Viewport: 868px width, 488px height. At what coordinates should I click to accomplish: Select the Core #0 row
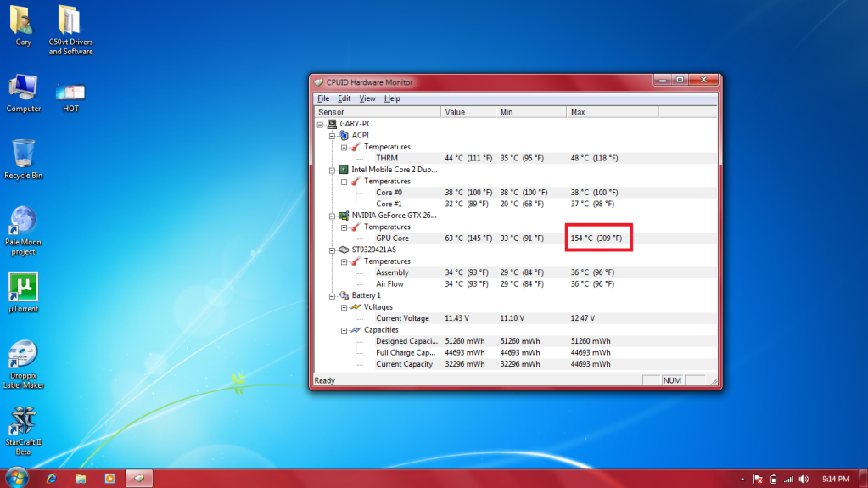[515, 192]
